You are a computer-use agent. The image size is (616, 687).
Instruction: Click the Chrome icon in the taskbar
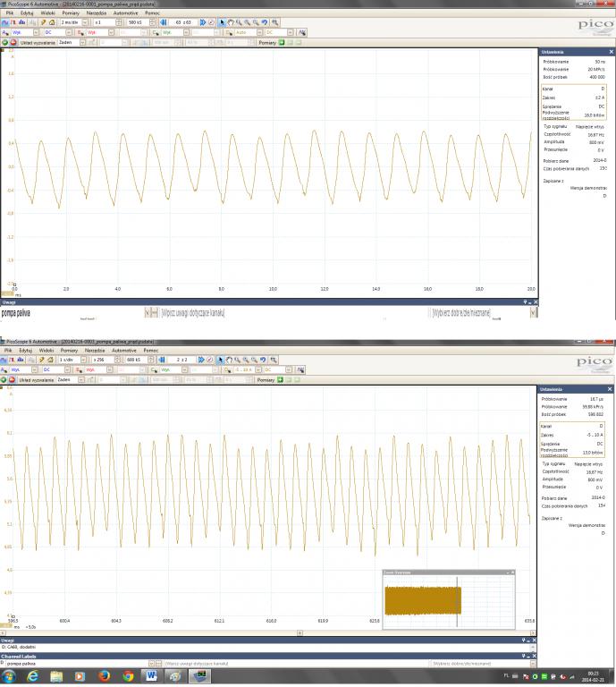pyautogui.click(x=126, y=676)
